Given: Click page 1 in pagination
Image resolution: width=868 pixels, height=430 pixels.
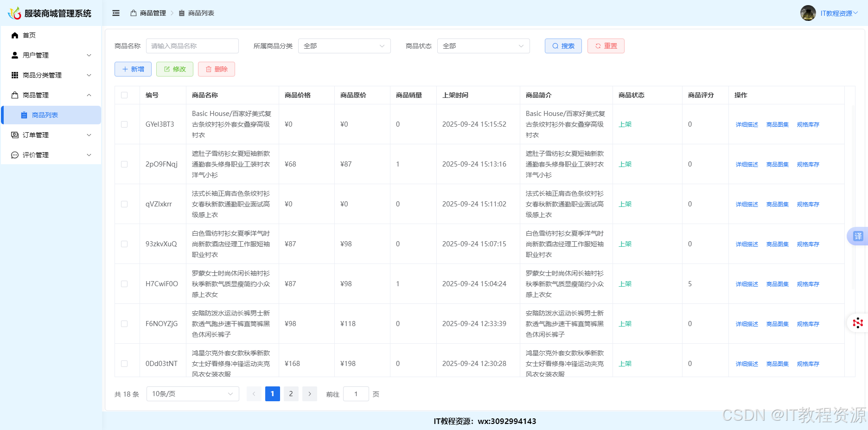Looking at the screenshot, I should pyautogui.click(x=272, y=394).
